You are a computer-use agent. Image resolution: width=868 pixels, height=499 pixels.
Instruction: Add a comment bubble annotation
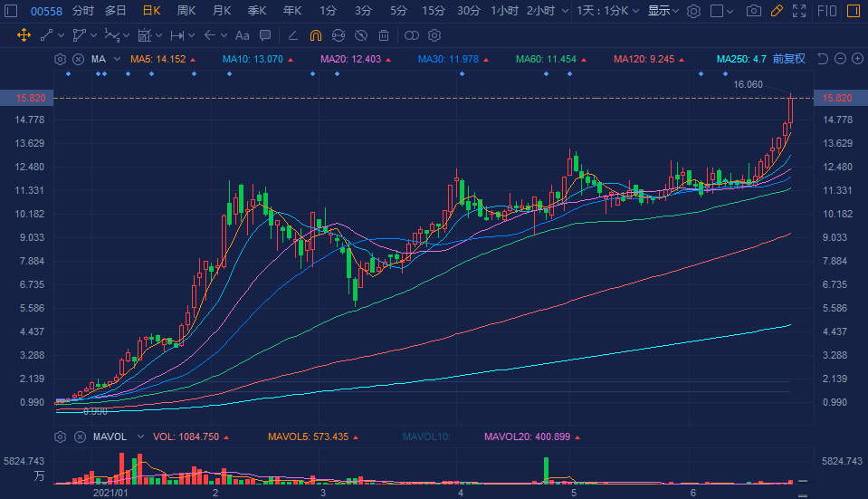point(265,35)
